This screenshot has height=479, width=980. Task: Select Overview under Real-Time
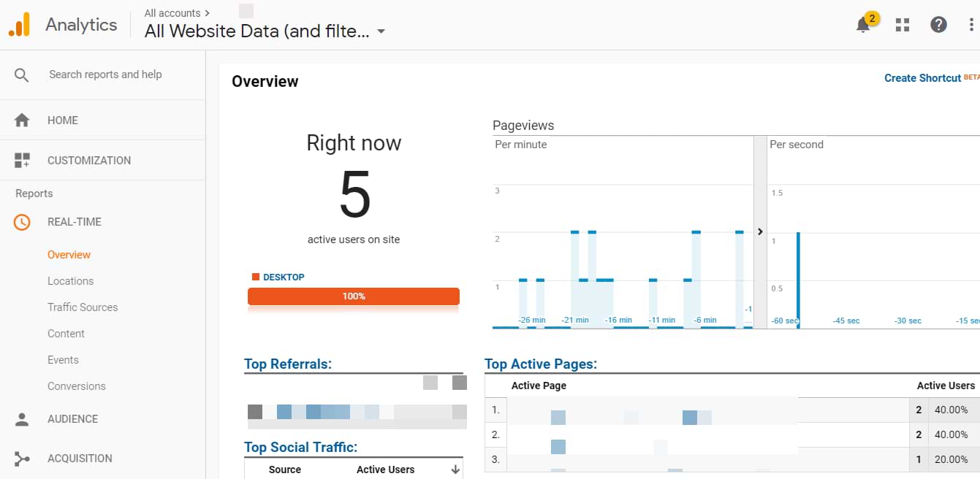coord(69,255)
